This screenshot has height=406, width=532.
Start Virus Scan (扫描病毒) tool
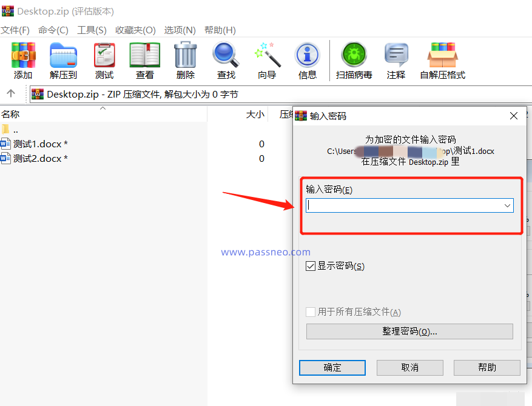click(x=354, y=54)
